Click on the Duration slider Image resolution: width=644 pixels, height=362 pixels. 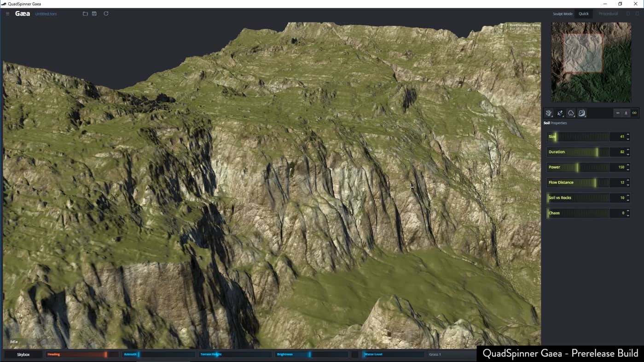point(578,152)
